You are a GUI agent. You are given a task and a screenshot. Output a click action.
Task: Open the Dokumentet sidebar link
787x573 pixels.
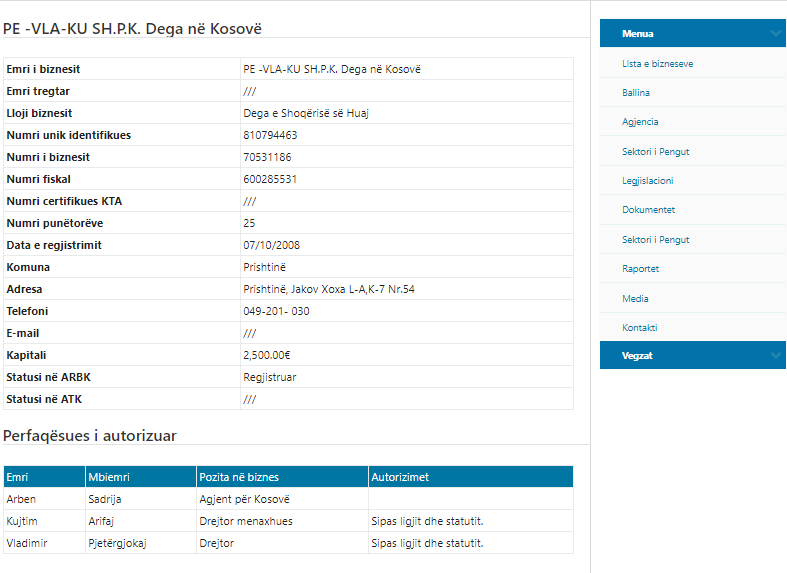coord(648,210)
